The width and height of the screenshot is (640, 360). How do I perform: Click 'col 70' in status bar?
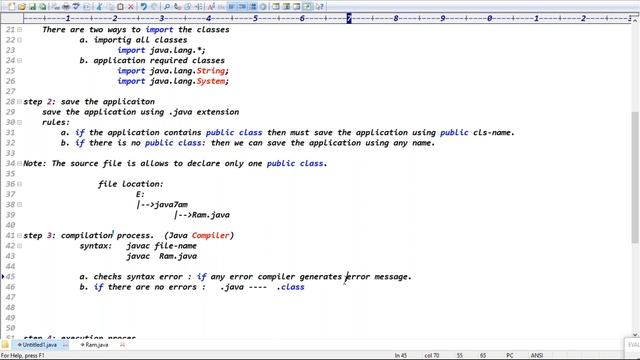click(x=431, y=356)
